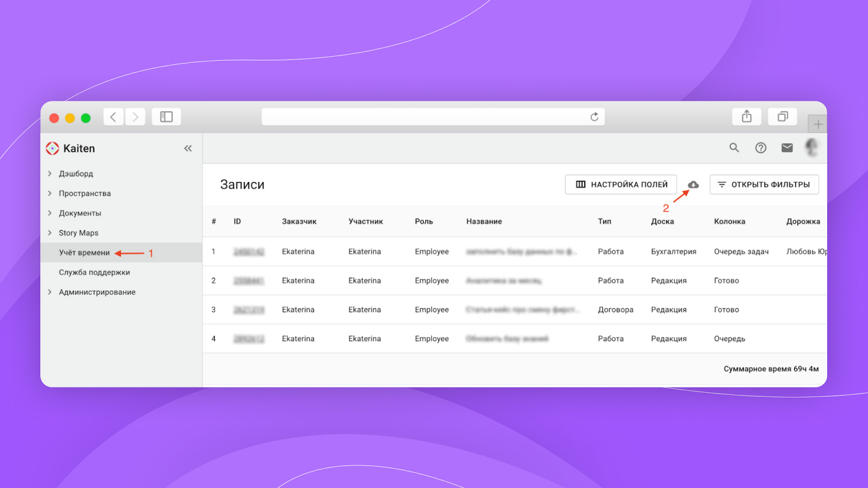Click the Колонка column header
This screenshot has width=868, height=488.
tap(729, 221)
